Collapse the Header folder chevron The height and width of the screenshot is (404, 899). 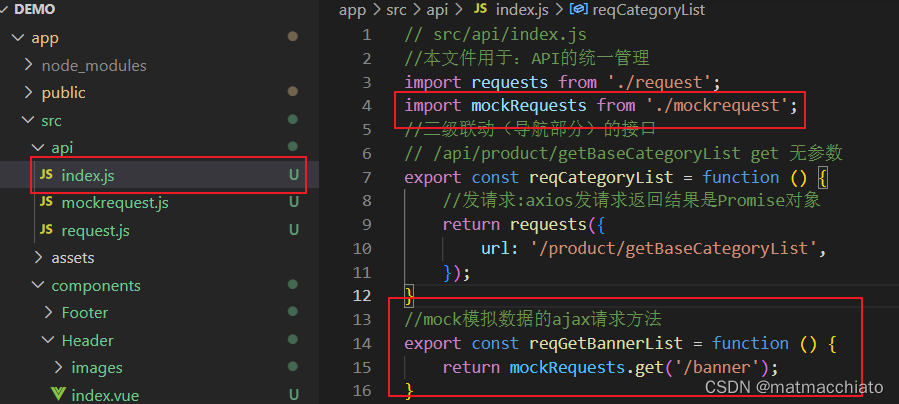[x=49, y=340]
